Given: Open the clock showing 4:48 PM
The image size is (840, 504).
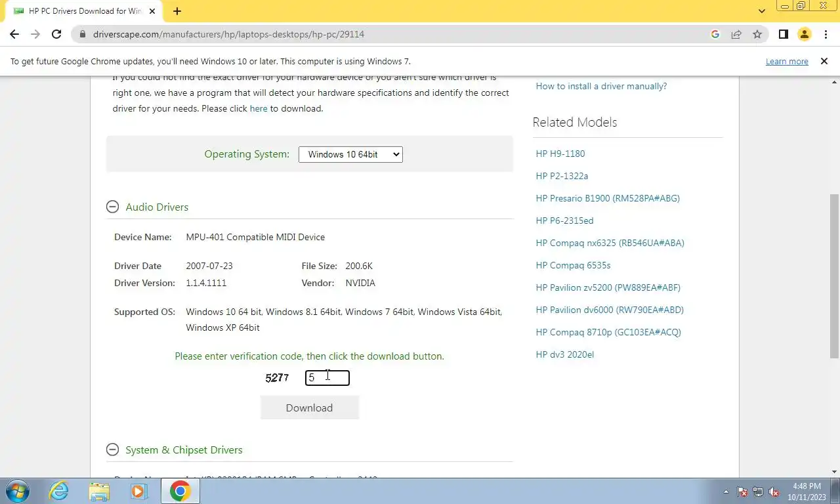Looking at the screenshot, I should click(x=807, y=492).
